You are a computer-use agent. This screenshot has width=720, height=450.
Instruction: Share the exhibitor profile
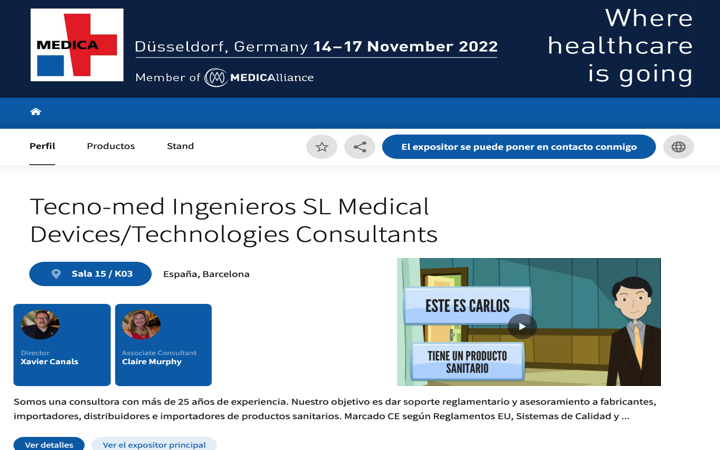[x=360, y=147]
